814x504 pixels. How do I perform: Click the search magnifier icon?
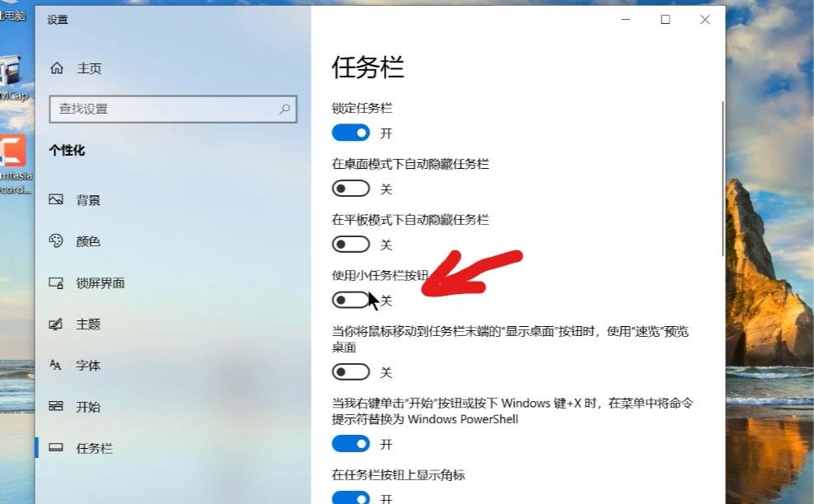tap(284, 109)
